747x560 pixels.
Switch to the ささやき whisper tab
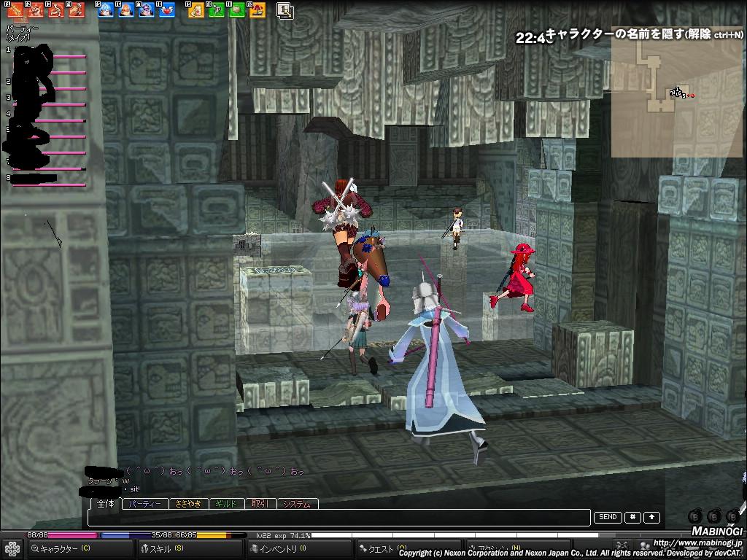[189, 504]
